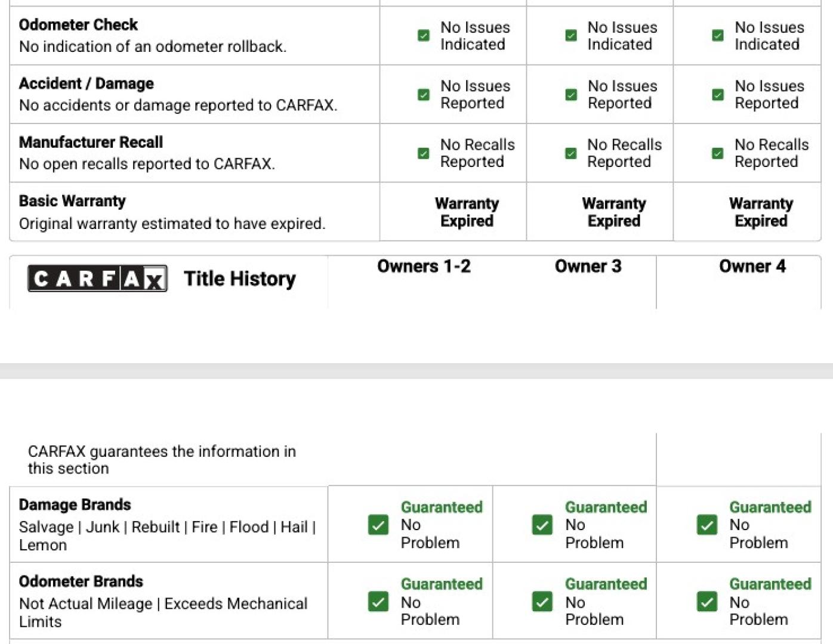Click Damage Brands green checkmark for Owner 3

click(x=542, y=525)
